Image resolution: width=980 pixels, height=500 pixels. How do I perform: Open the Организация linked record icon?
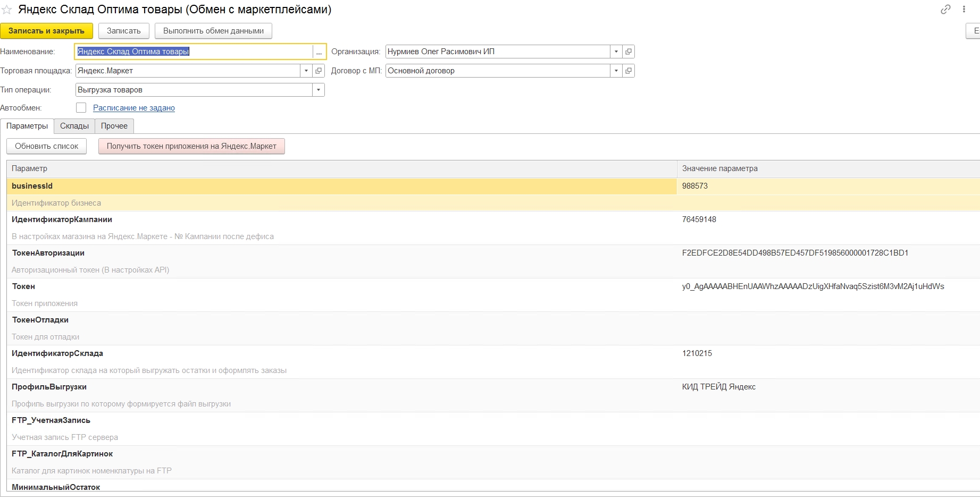629,52
